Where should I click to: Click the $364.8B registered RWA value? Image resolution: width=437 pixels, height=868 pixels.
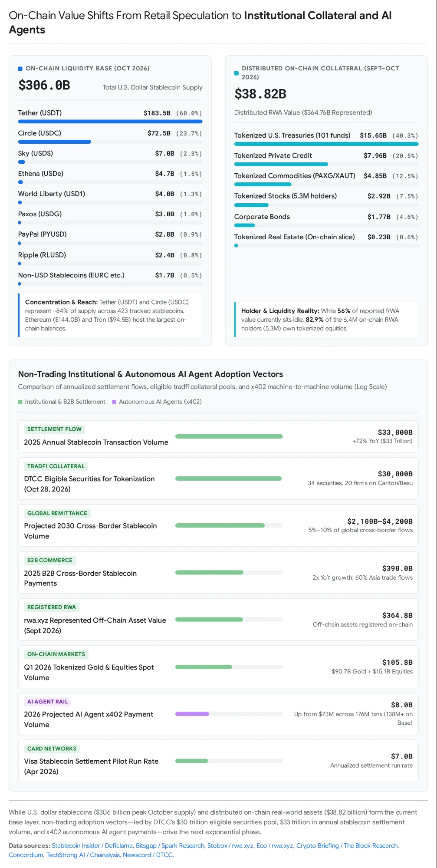coord(398,616)
